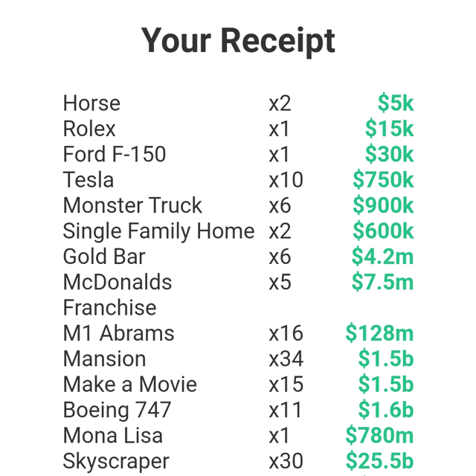Click the Boeing 747 $1.6b price
Image resolution: width=476 pixels, height=476 pixels.
pyautogui.click(x=386, y=410)
